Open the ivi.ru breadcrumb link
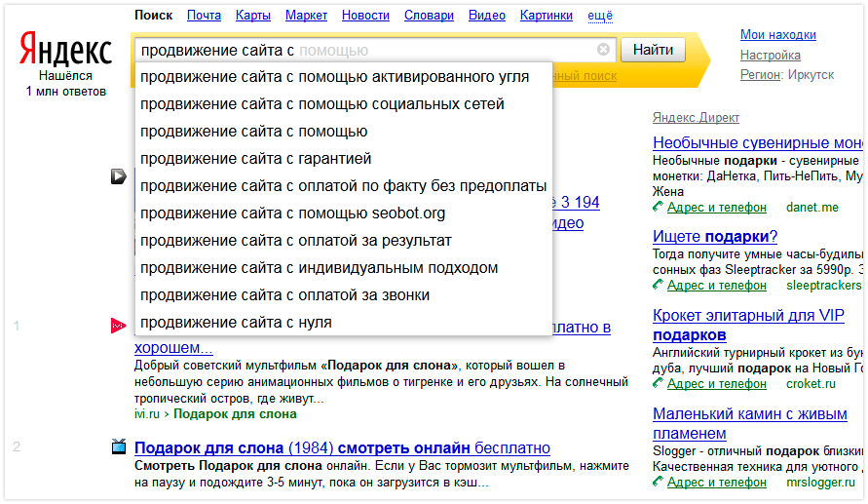The width and height of the screenshot is (868, 504). 147,414
